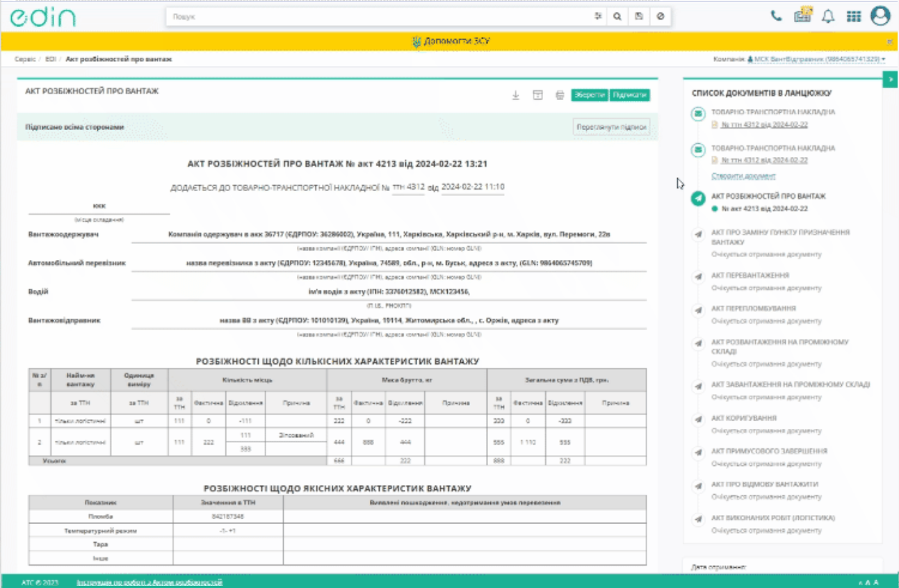Select № акт 4213 від 2024-02-22 in chain
The width and height of the screenshot is (899, 588).
coord(764,209)
